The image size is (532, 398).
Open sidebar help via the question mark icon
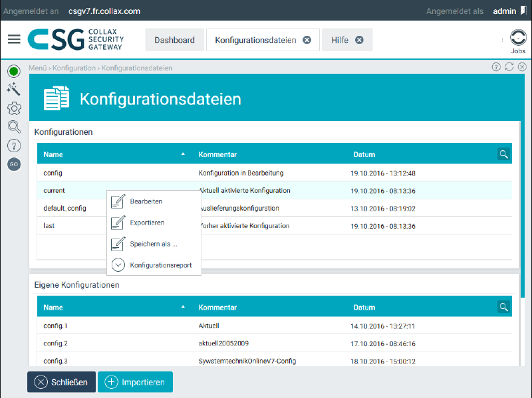[x=13, y=145]
